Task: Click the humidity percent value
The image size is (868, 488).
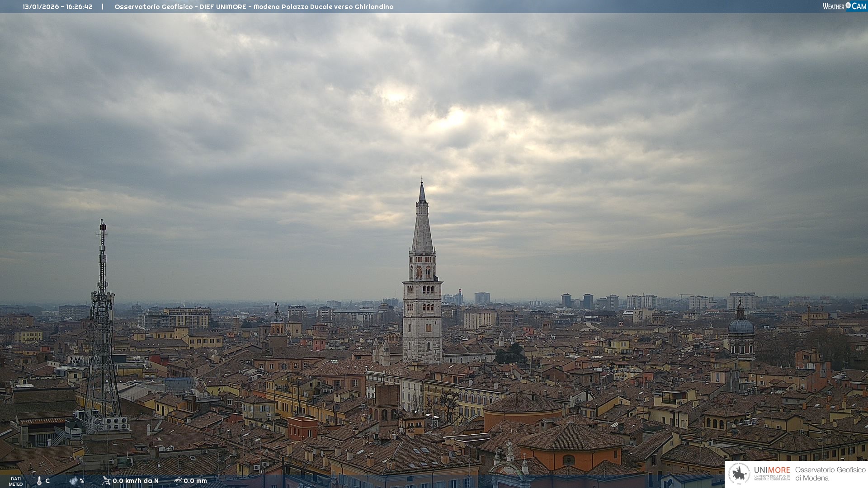Action: point(82,481)
